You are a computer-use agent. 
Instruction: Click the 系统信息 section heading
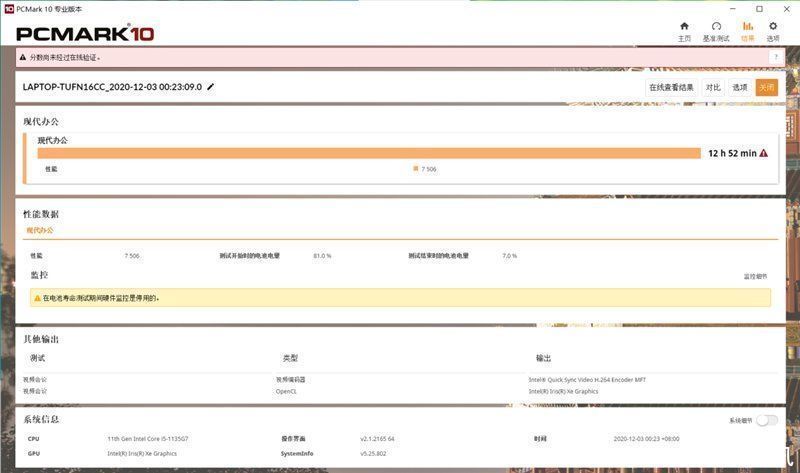[41, 419]
